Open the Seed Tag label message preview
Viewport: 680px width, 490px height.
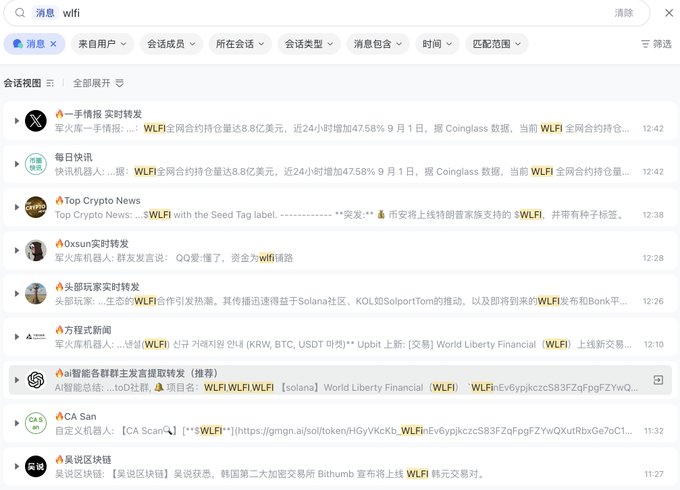pyautogui.click(x=340, y=215)
